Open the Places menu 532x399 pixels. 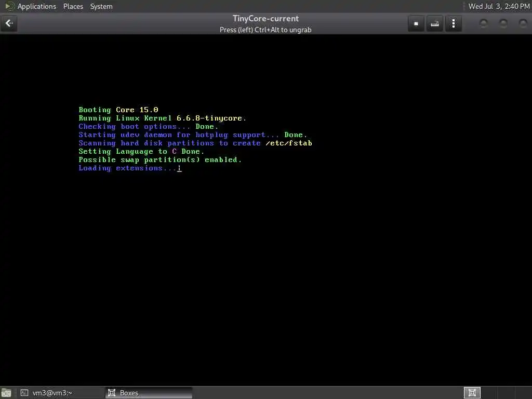(73, 6)
